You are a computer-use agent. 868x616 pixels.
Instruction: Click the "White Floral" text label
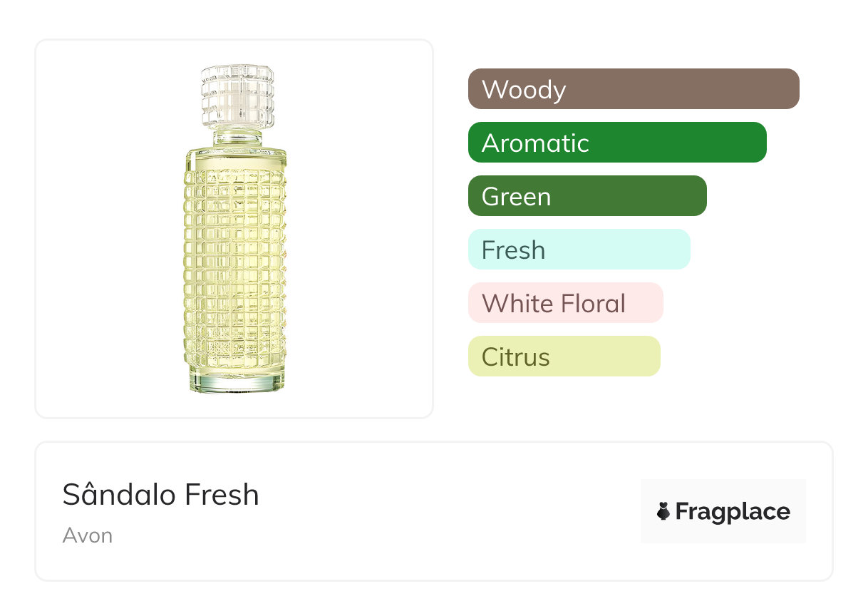tap(554, 304)
